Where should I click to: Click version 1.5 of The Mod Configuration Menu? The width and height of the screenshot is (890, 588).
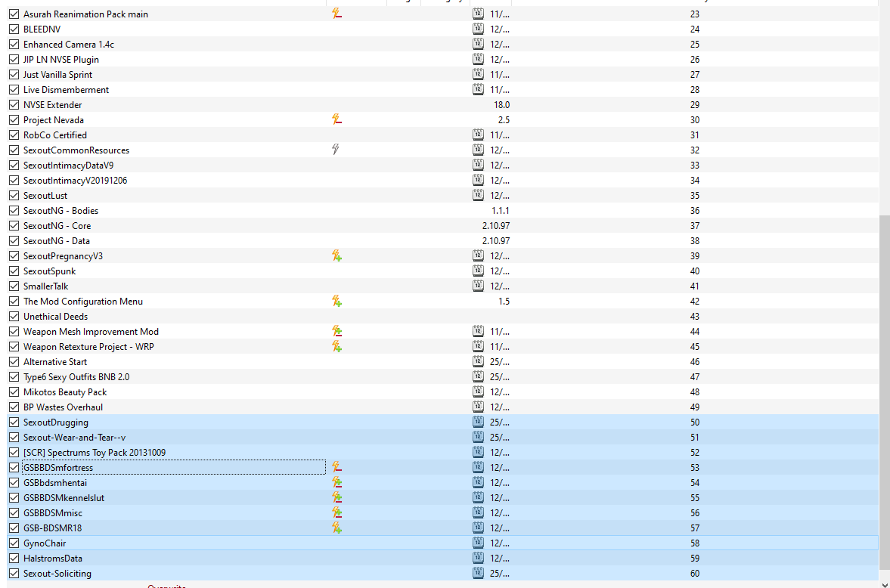click(x=504, y=302)
